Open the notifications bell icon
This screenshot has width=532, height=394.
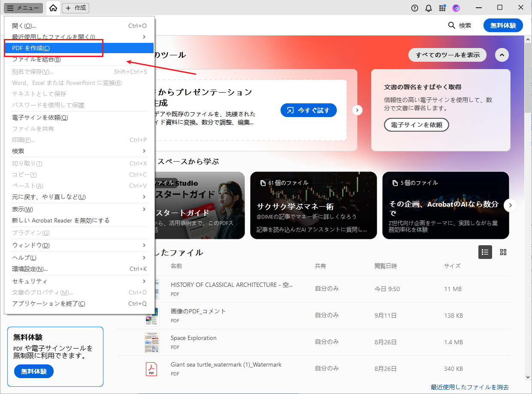[428, 8]
